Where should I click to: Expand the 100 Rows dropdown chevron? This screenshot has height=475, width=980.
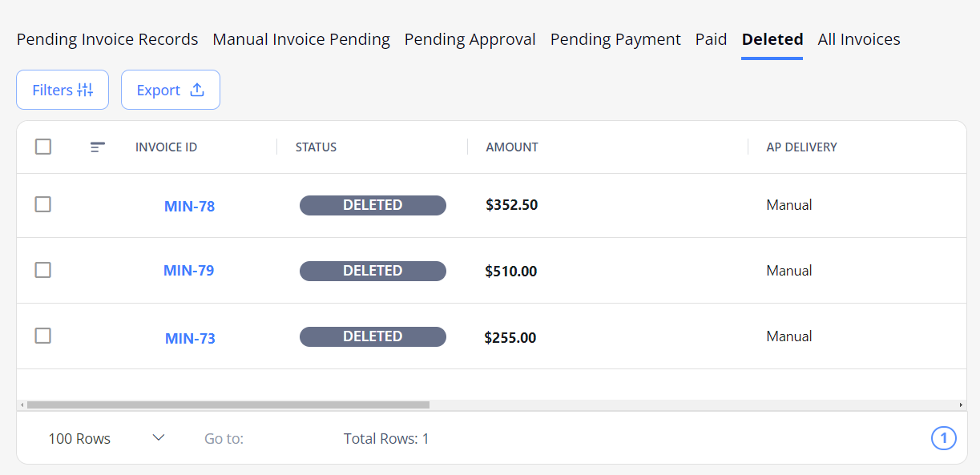click(x=159, y=437)
